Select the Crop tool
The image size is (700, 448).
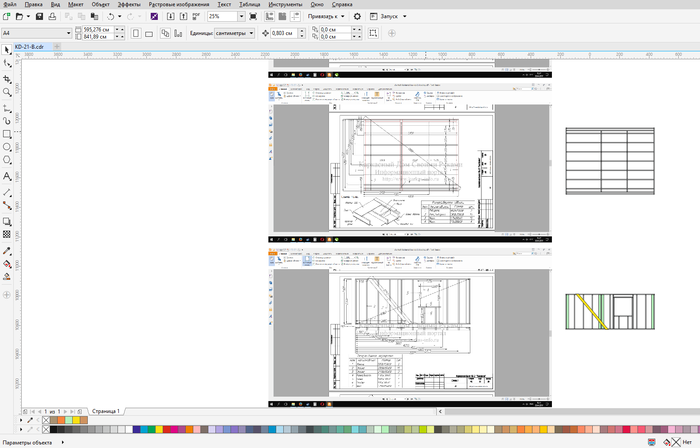7,77
